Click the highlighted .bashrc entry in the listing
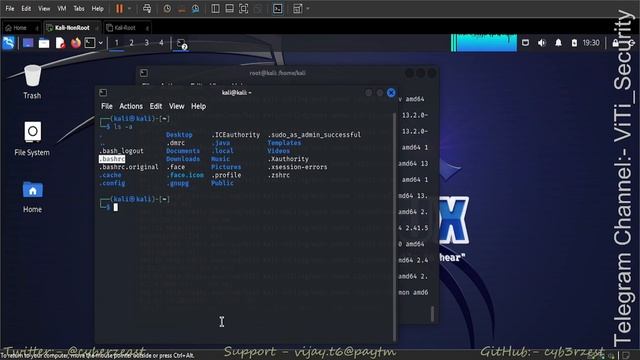 pyautogui.click(x=112, y=159)
